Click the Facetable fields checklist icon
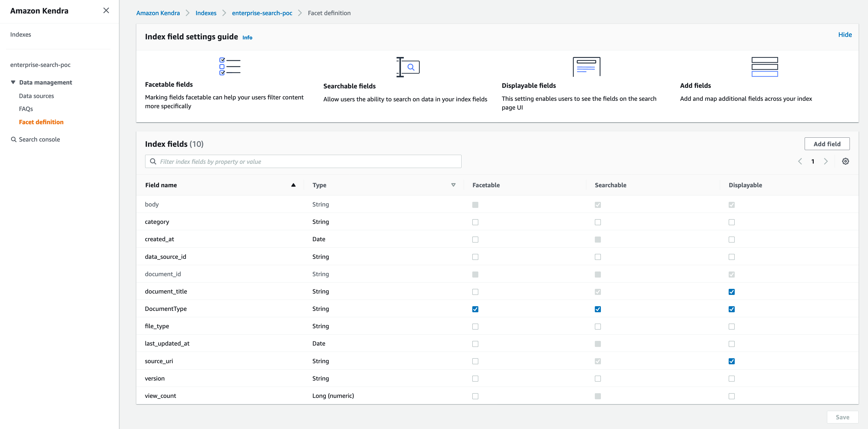Image resolution: width=868 pixels, height=429 pixels. coord(230,66)
